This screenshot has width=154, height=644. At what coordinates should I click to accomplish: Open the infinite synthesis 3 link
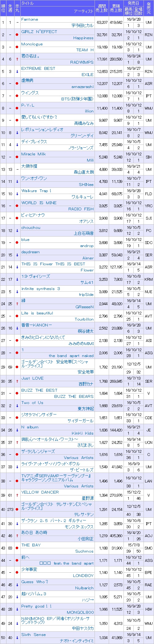[x=41, y=289]
